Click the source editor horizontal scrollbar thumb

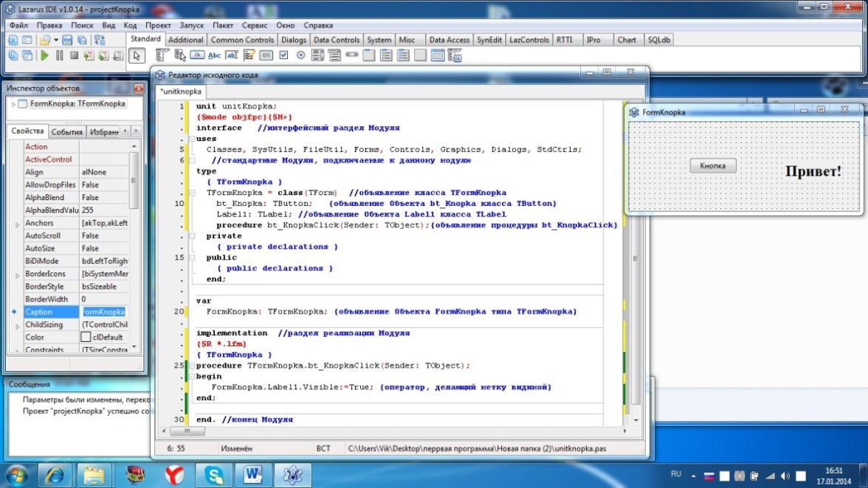click(x=187, y=431)
